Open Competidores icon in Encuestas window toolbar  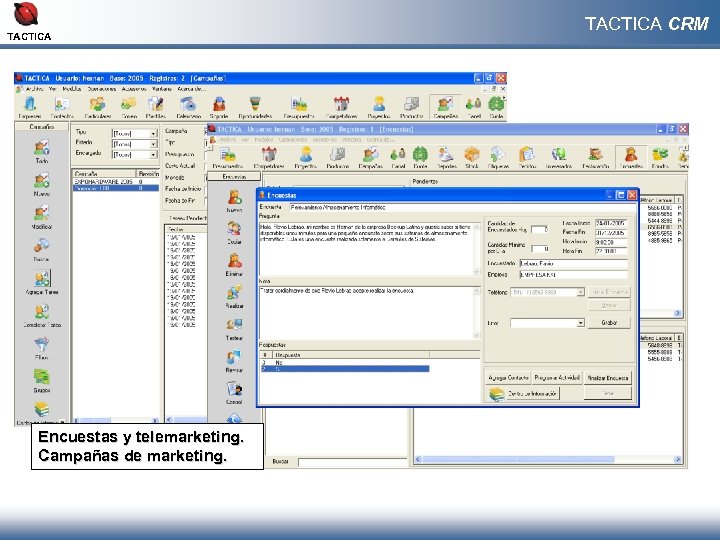click(x=269, y=158)
